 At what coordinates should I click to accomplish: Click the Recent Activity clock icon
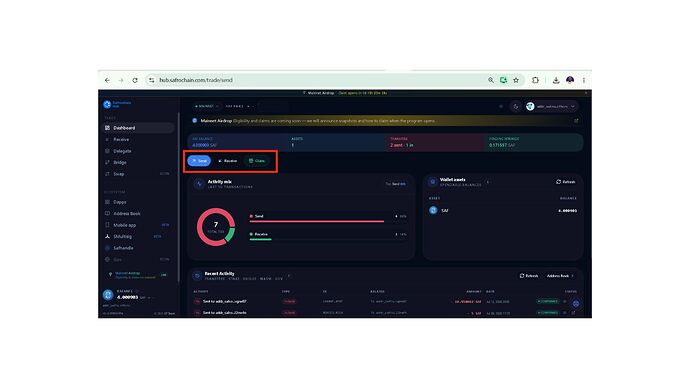tap(197, 276)
